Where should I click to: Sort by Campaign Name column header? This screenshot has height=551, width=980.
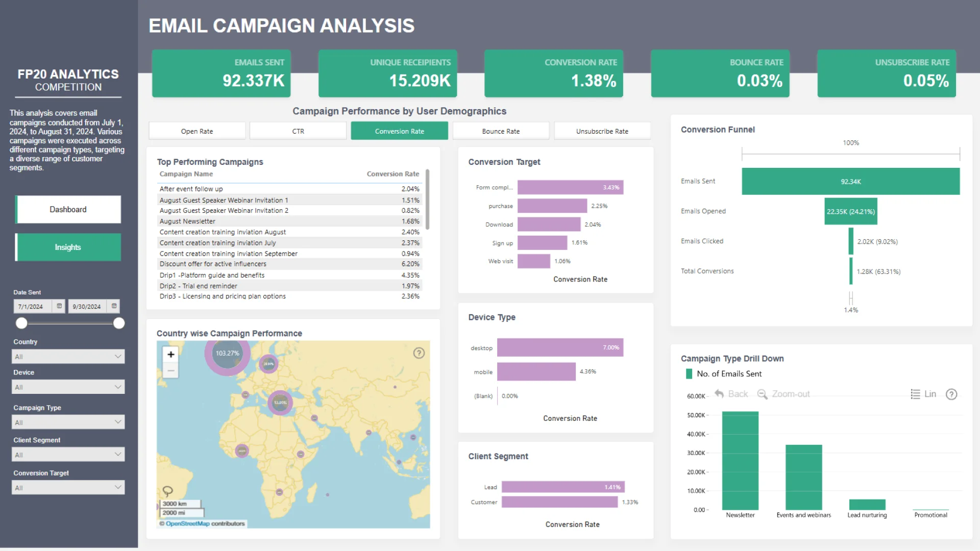[186, 174]
